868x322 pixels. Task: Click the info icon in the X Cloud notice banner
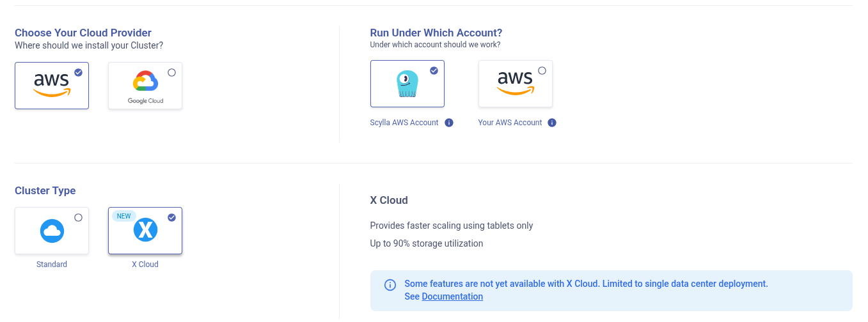(390, 284)
